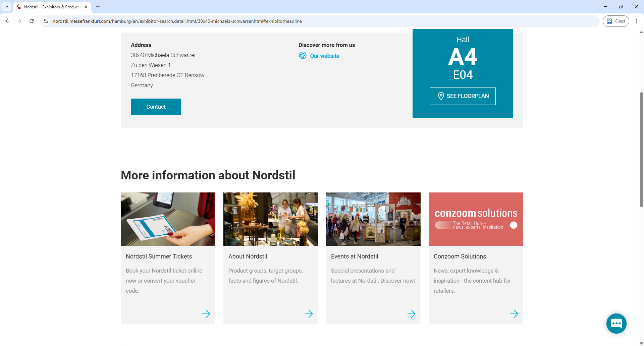644x346 pixels.
Task: Click the arrow on Conzoom Solutions card
Action: (x=515, y=314)
